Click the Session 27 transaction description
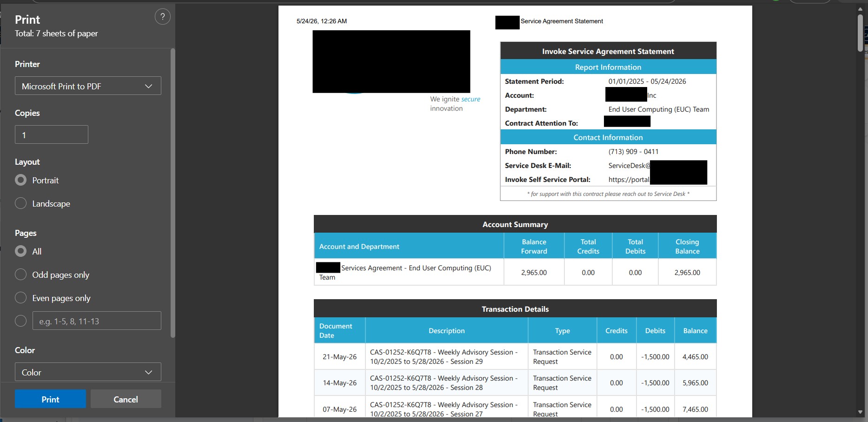 pyautogui.click(x=444, y=409)
